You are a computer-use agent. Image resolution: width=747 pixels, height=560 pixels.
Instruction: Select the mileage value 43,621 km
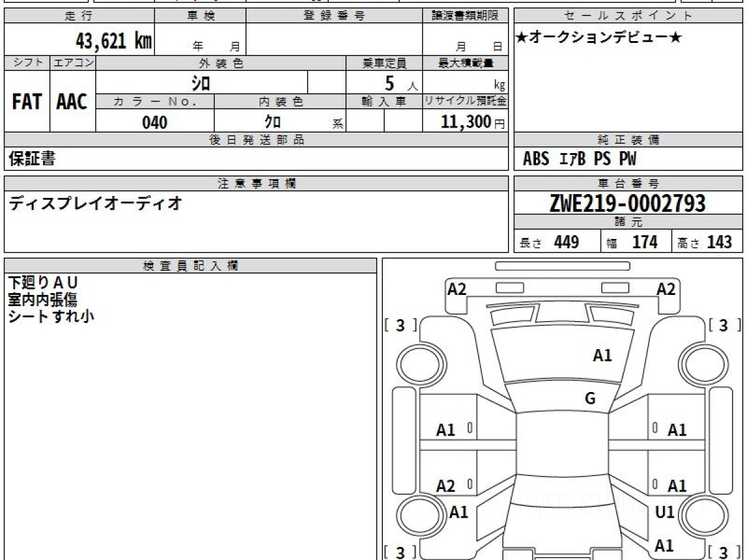(114, 41)
